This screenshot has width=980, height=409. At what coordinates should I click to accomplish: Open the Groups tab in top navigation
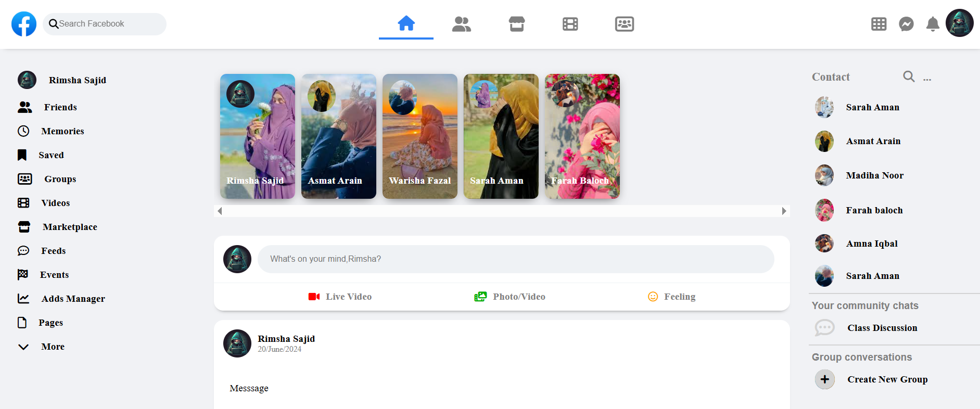625,24
